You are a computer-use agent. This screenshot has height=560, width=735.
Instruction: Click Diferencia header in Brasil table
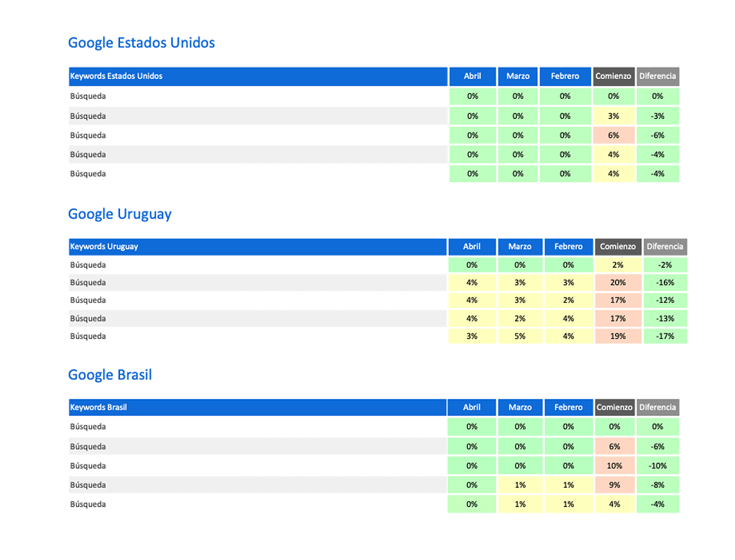pyautogui.click(x=658, y=407)
